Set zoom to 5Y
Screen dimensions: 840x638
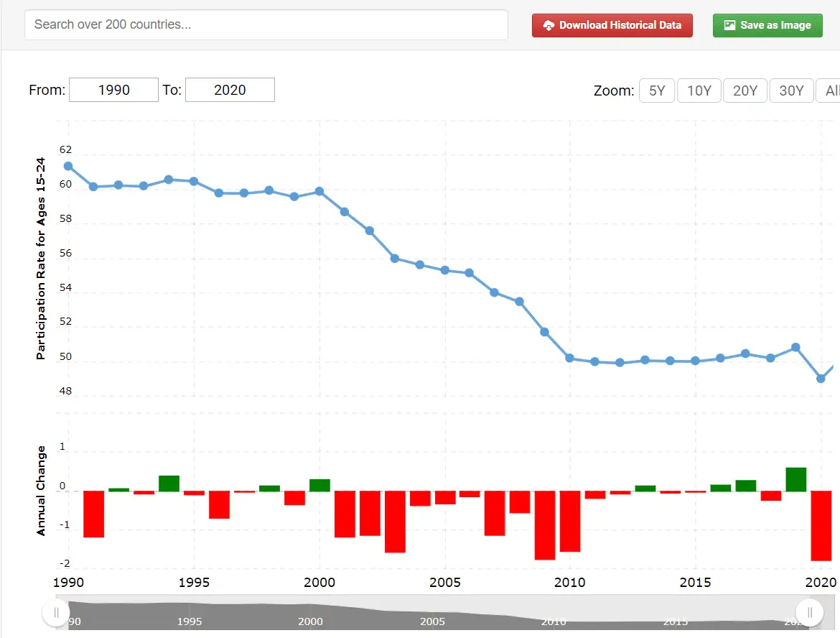pos(657,91)
